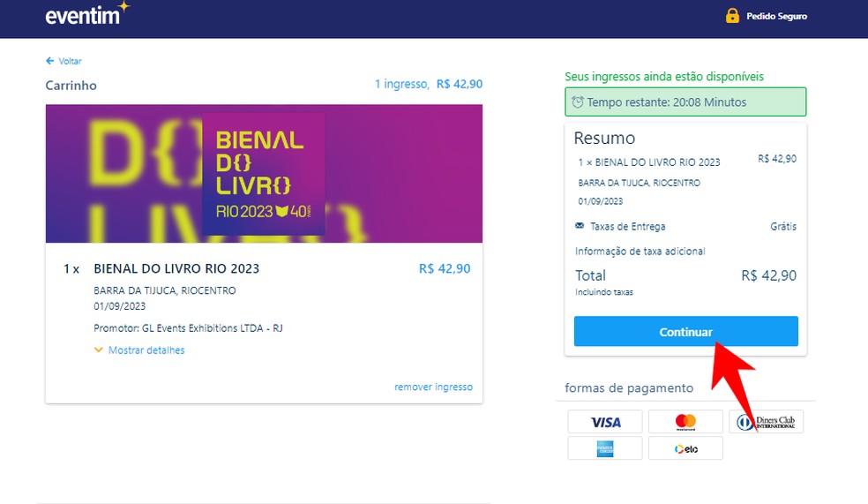Image resolution: width=868 pixels, height=504 pixels.
Task: Click Seus ingressos ainda estão disponíveis message
Action: point(664,77)
